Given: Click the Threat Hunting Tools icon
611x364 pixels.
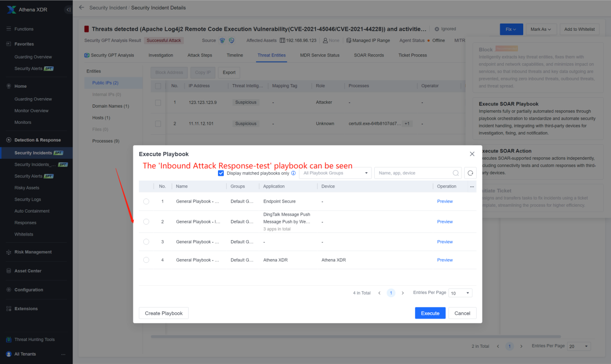Looking at the screenshot, I should pyautogui.click(x=8, y=339).
